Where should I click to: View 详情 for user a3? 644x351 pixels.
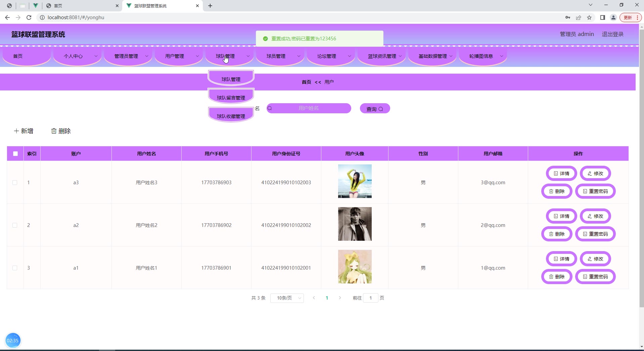pyautogui.click(x=561, y=173)
